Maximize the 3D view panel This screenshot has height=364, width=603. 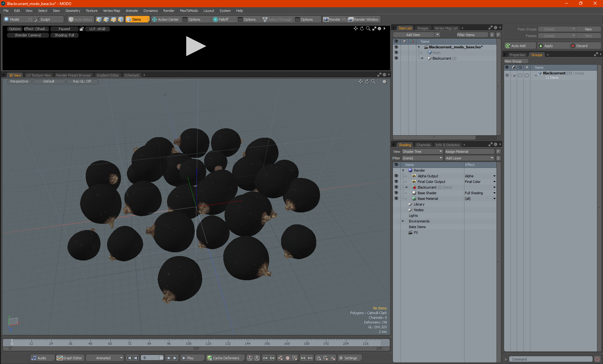pyautogui.click(x=379, y=75)
